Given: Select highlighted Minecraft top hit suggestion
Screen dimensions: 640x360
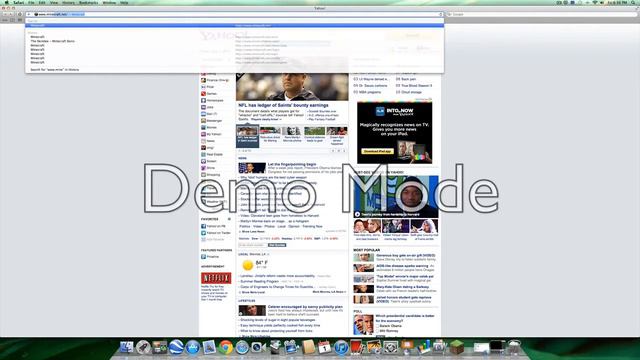Looking at the screenshot, I should (x=235, y=25).
